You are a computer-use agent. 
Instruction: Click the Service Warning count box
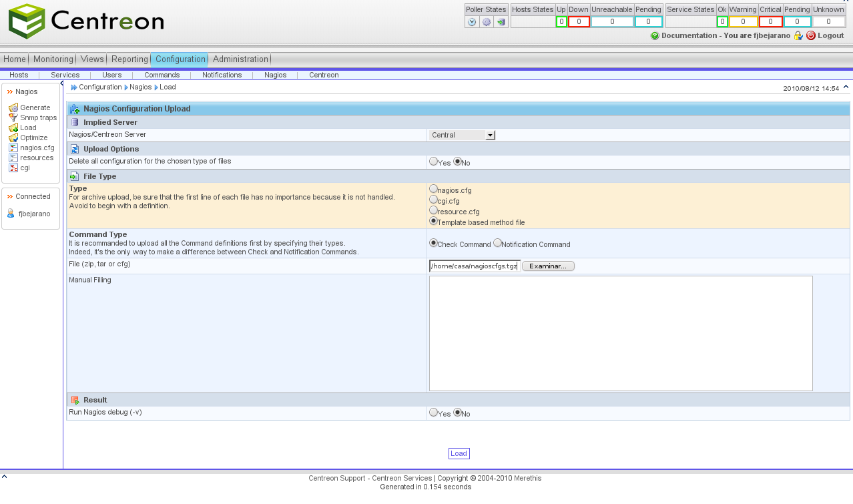pyautogui.click(x=743, y=22)
